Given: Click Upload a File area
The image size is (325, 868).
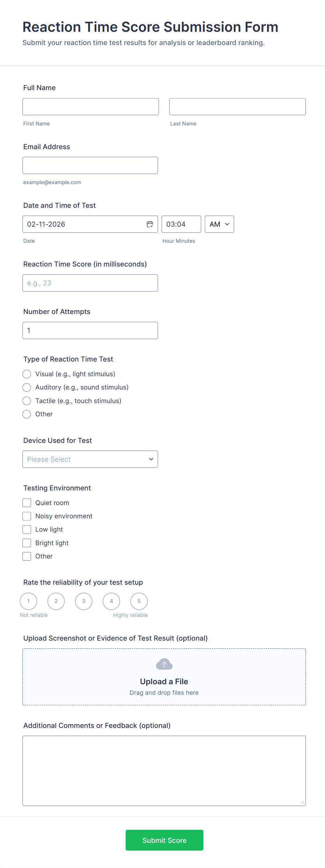Looking at the screenshot, I should 164,677.
